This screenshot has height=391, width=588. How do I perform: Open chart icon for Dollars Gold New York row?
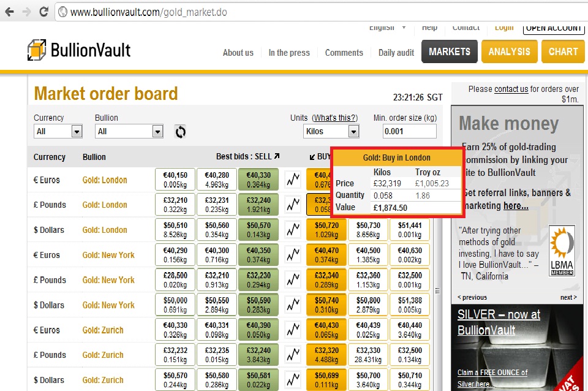[293, 305]
